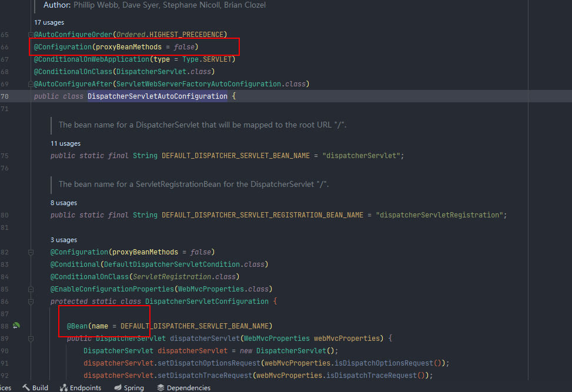Click setDispatchOptionsRequest method call
Viewport: 572px width, 392px height.
point(209,363)
